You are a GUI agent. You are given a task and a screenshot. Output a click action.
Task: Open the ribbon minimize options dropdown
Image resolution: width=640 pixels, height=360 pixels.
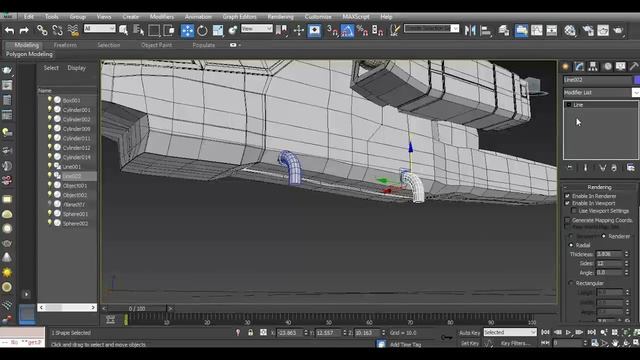(x=235, y=45)
